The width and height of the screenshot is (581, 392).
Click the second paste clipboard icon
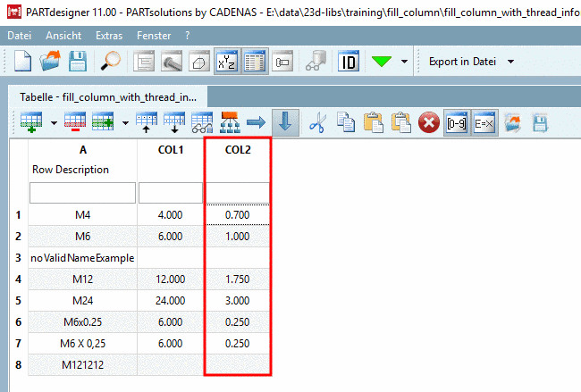coord(401,122)
